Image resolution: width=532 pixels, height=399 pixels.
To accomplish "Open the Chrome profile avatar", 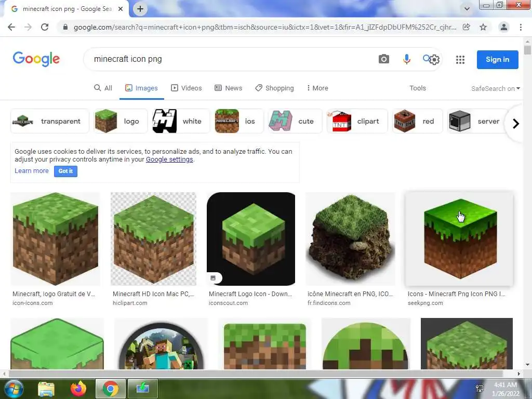I will click(x=504, y=27).
